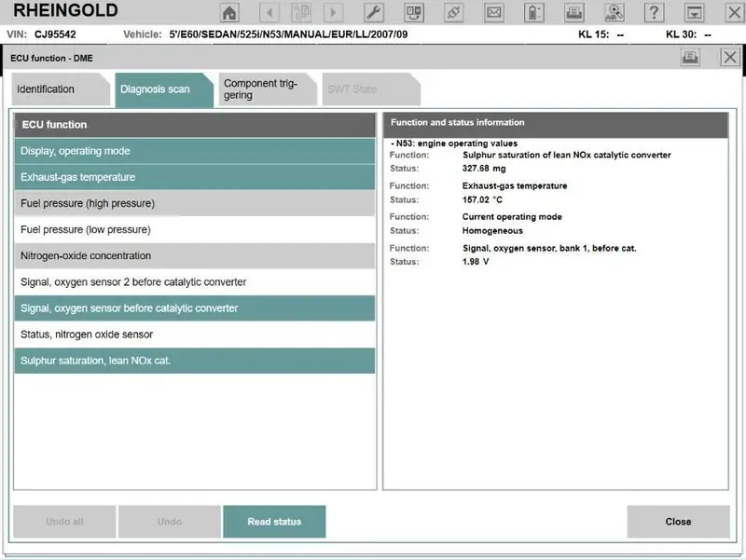Click the Undo button

[170, 522]
